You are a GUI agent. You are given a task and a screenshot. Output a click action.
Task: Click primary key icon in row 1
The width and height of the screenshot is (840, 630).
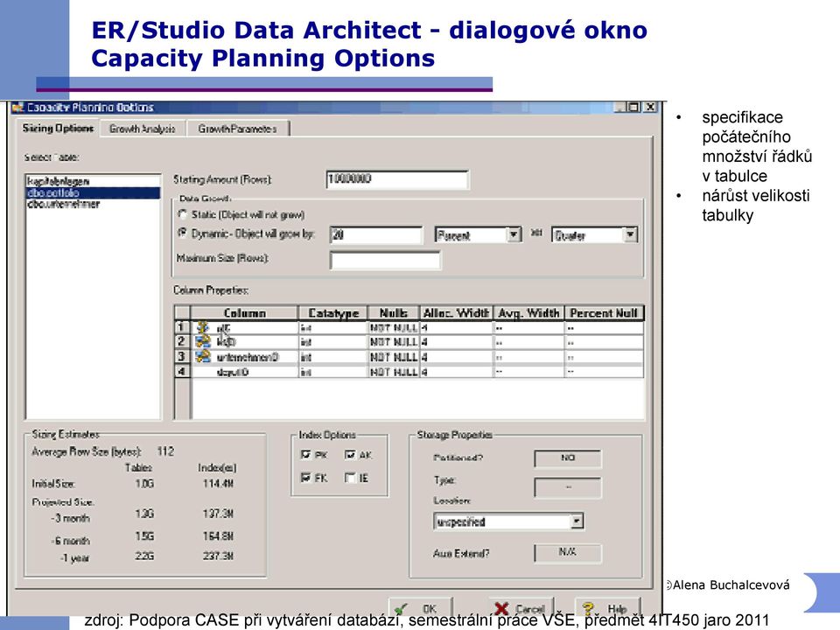[x=202, y=327]
